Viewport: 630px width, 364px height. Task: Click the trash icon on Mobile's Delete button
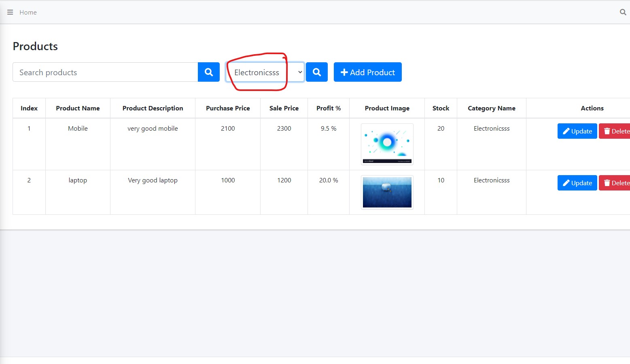coord(607,131)
